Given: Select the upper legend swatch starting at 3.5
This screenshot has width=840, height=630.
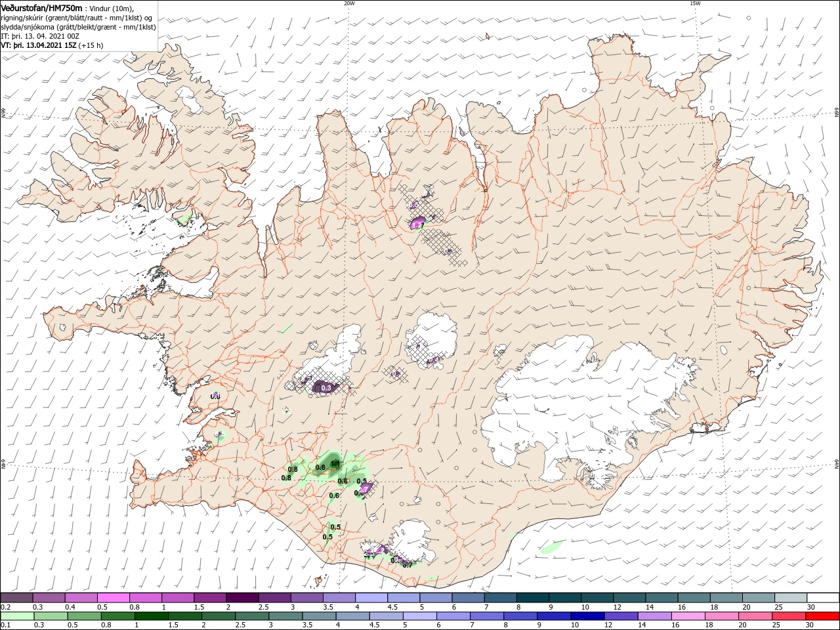Looking at the screenshot, I should coord(338,598).
